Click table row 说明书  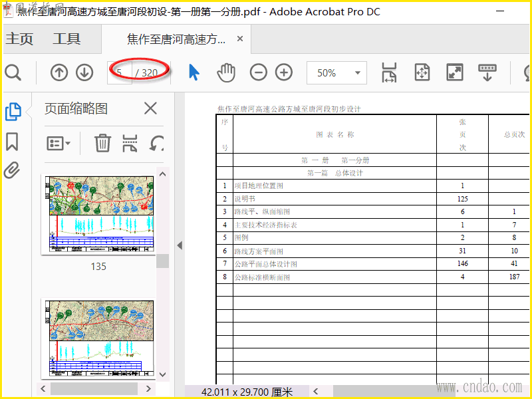(x=372, y=199)
